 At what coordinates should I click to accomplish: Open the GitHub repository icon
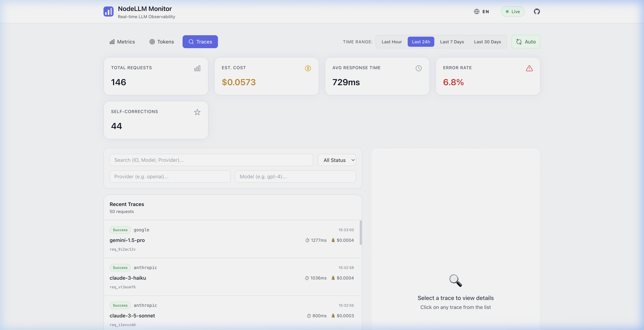537,12
